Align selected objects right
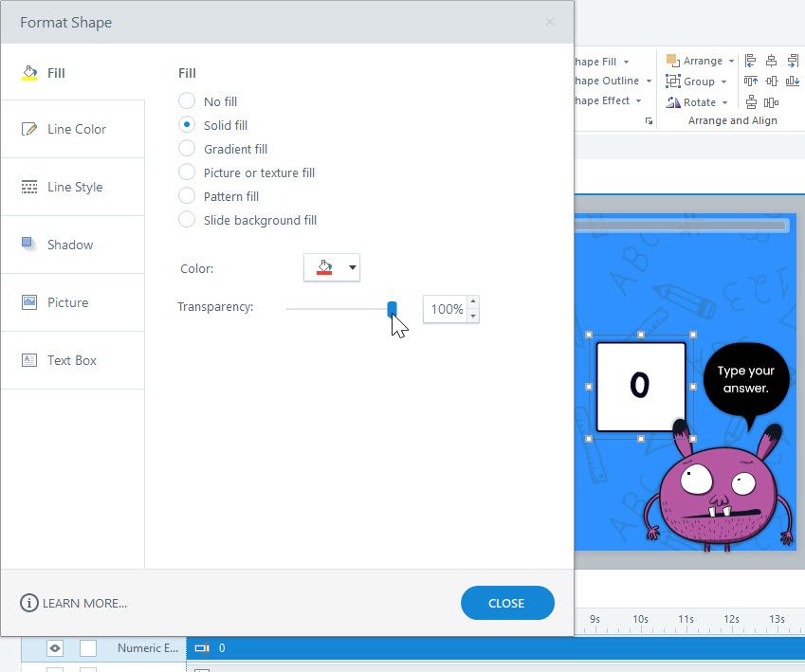 793,61
